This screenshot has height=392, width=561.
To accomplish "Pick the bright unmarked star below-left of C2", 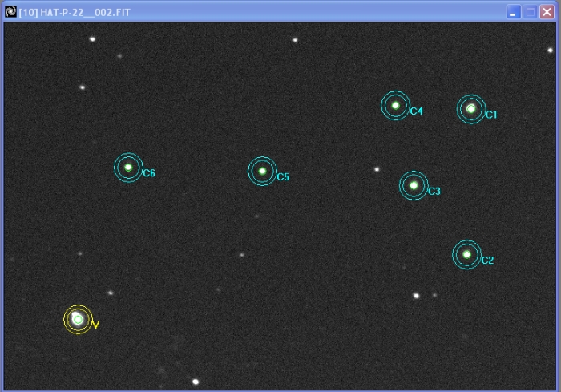I will (416, 295).
